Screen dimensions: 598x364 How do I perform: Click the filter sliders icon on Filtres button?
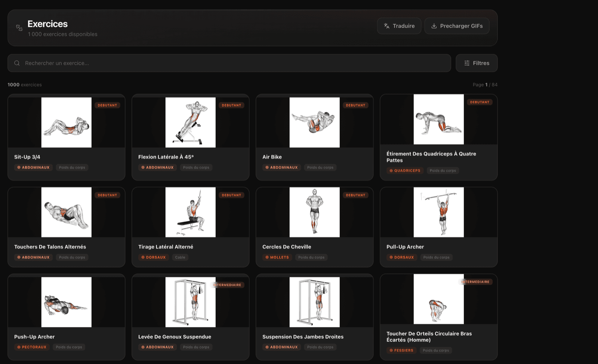point(467,63)
